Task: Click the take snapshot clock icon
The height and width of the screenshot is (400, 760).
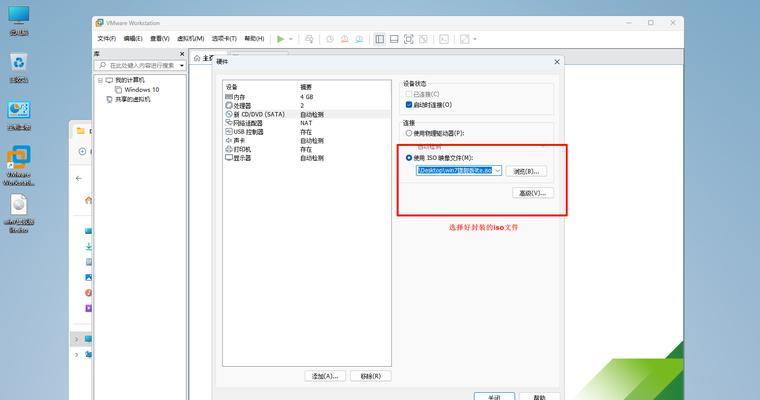Action: pyautogui.click(x=330, y=39)
